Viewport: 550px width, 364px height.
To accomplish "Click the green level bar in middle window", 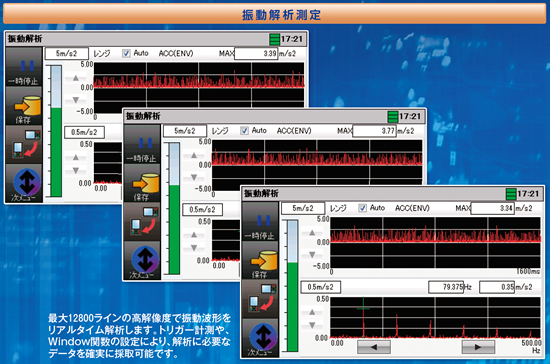I will pos(174,230).
